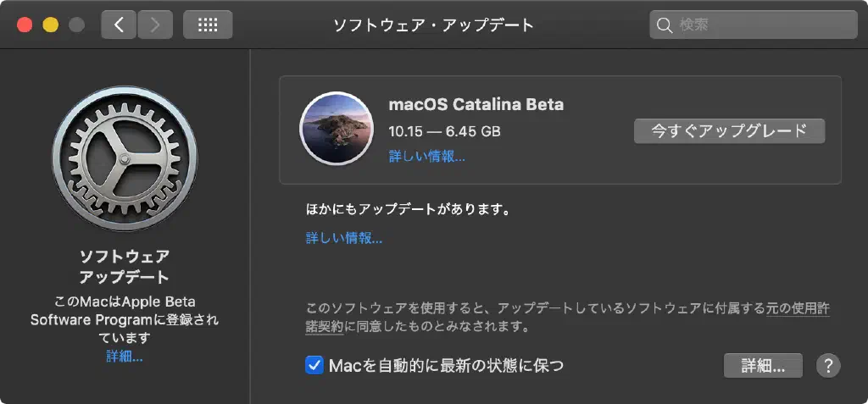The width and height of the screenshot is (868, 404).
Task: Click the back navigation arrow
Action: tap(119, 25)
